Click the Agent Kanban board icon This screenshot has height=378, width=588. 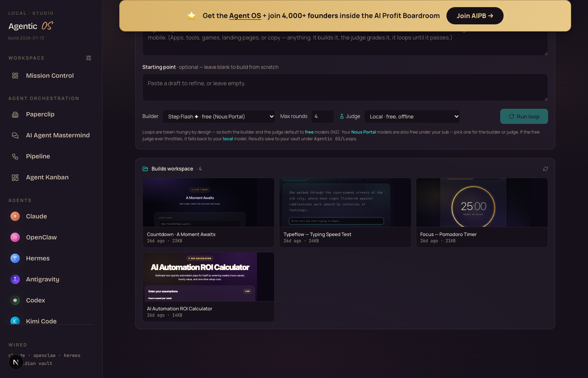pos(15,177)
